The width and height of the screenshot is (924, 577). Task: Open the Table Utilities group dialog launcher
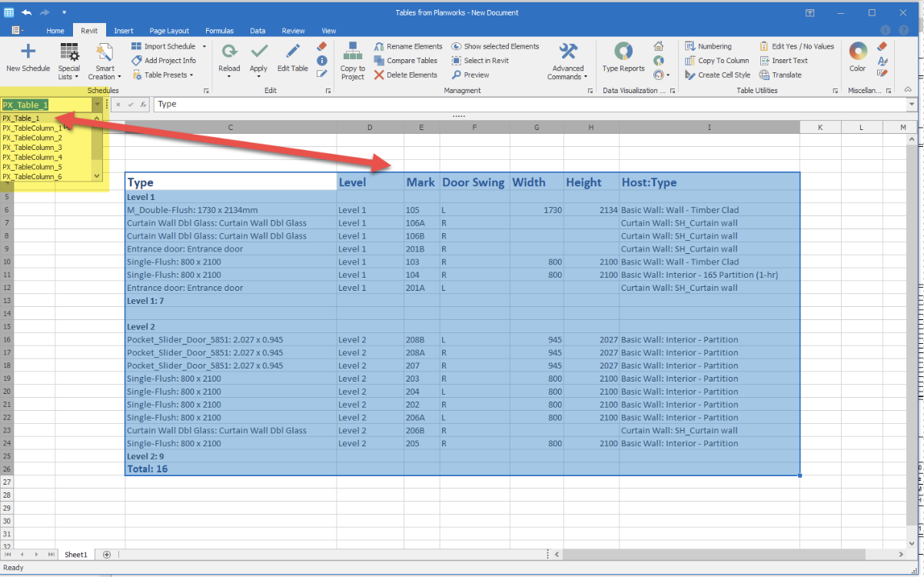click(x=835, y=91)
